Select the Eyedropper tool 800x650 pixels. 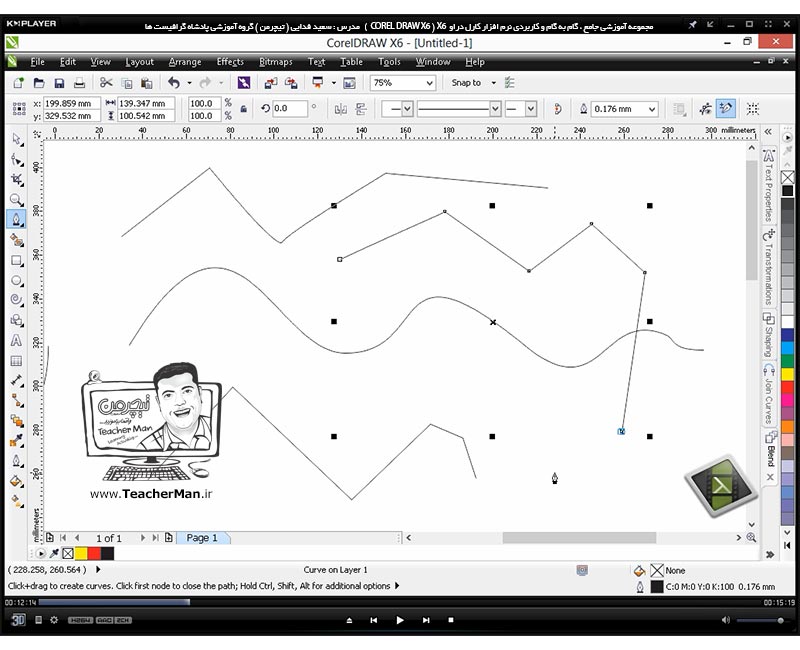pos(16,441)
